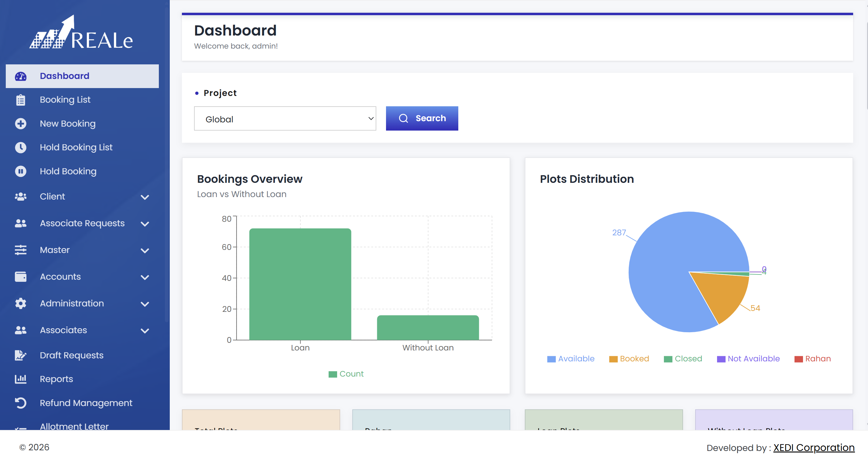Expand the Accounts submenu chevron
The height and width of the screenshot is (464, 868).
[145, 277]
